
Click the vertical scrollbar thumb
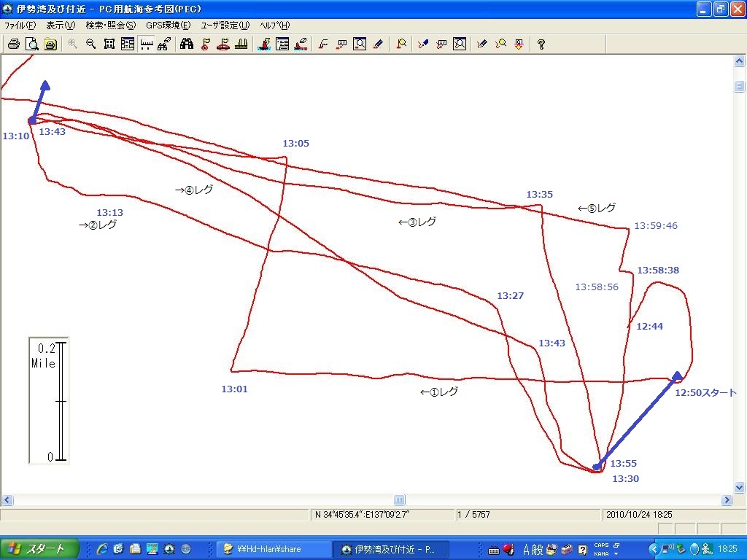point(740,86)
